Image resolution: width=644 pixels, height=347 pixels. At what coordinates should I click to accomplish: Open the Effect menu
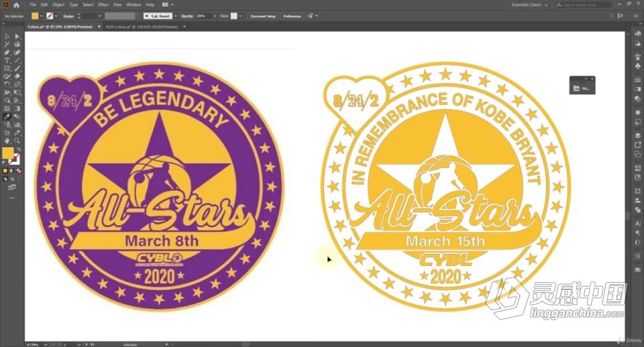tap(103, 5)
